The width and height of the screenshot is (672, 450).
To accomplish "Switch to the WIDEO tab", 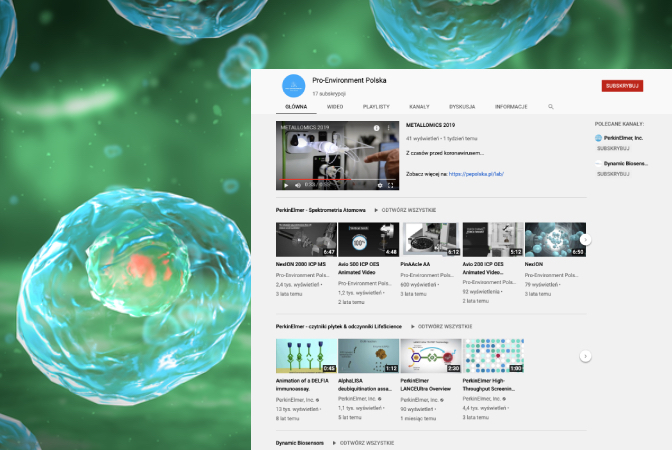I will click(x=335, y=106).
